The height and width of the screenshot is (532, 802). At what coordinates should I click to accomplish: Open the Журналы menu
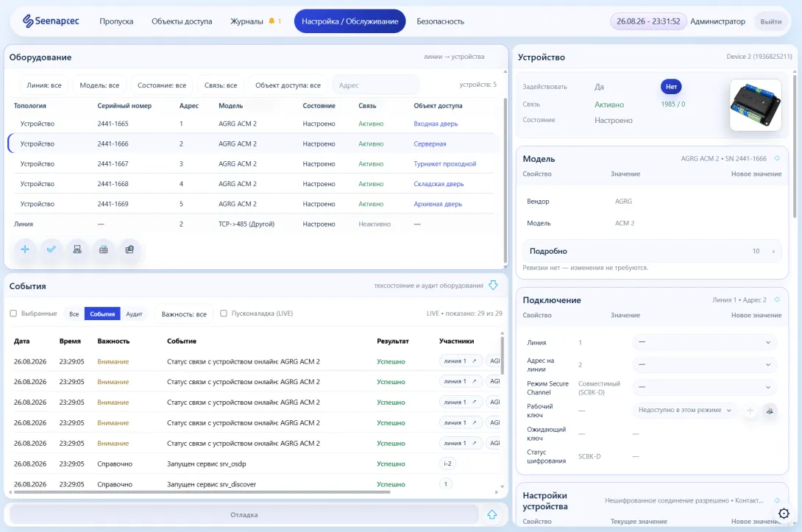pyautogui.click(x=246, y=21)
